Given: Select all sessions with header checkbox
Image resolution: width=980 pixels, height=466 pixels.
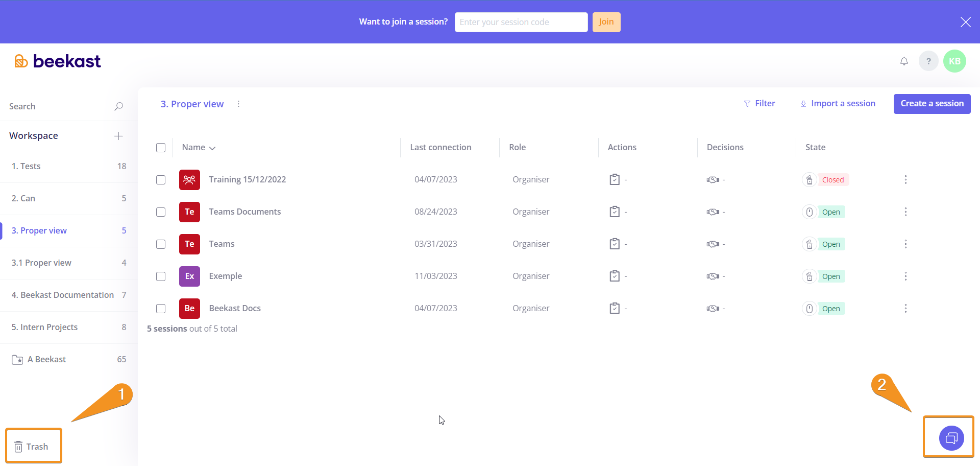Looking at the screenshot, I should [x=161, y=148].
